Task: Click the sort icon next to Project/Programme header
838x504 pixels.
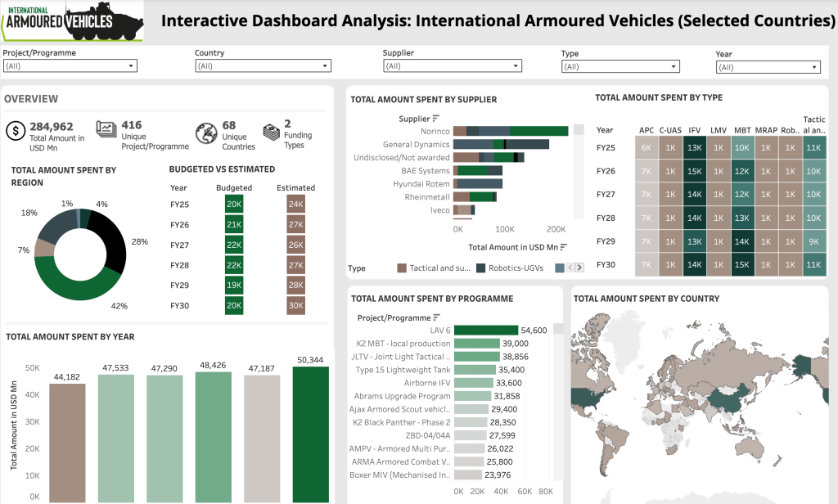Action: [x=437, y=317]
